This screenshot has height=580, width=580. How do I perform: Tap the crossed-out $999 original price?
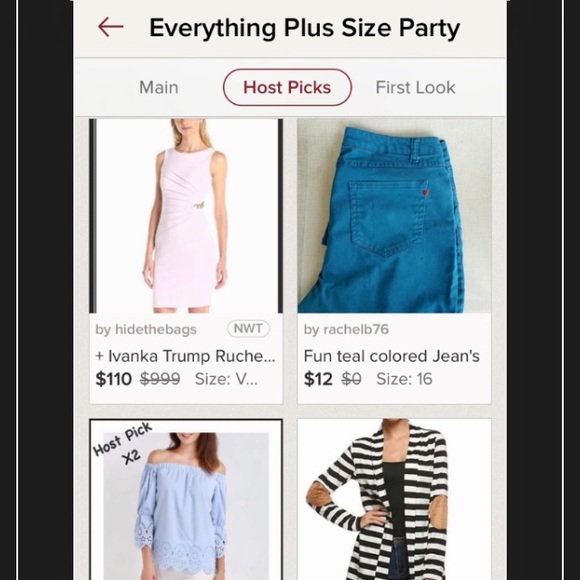tap(160, 379)
